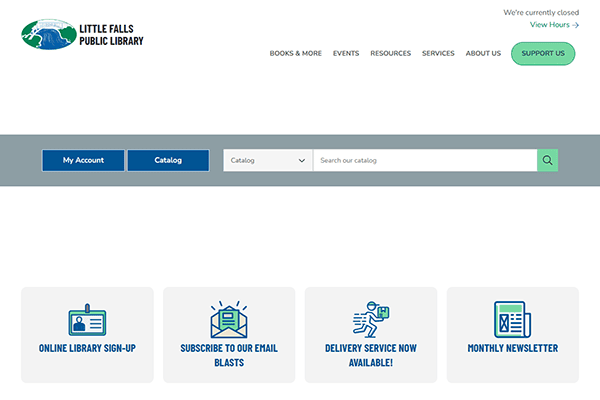Image resolution: width=600 pixels, height=400 pixels.
Task: Open Online Library Sign-Up link text
Action: click(x=87, y=348)
